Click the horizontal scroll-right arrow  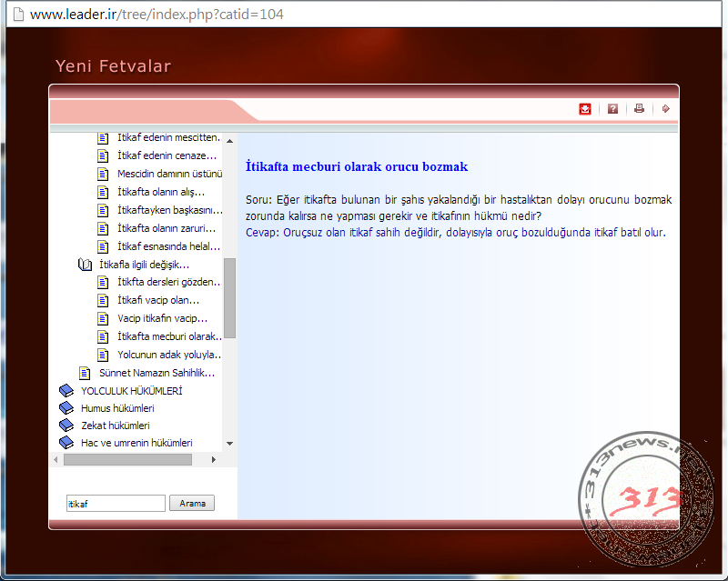click(213, 459)
